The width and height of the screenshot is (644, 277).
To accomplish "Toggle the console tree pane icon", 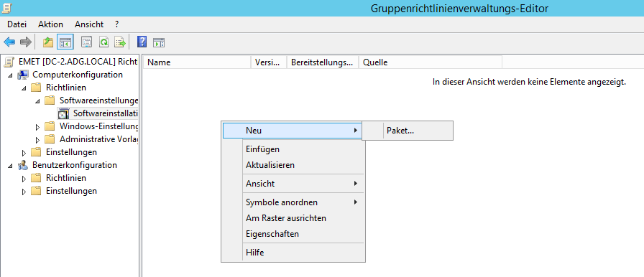I will (x=65, y=42).
